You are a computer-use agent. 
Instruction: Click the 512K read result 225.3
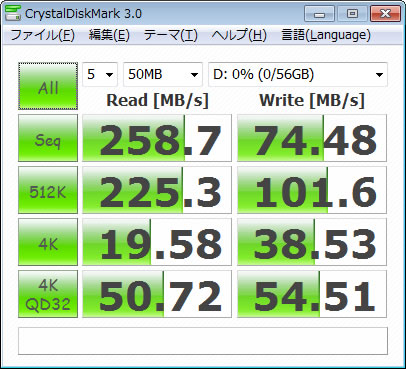pyautogui.click(x=157, y=190)
